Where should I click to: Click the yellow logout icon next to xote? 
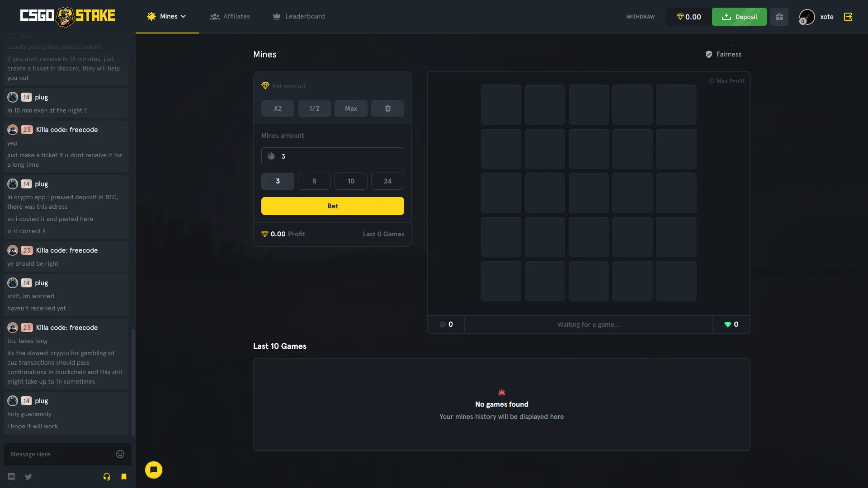tap(848, 16)
